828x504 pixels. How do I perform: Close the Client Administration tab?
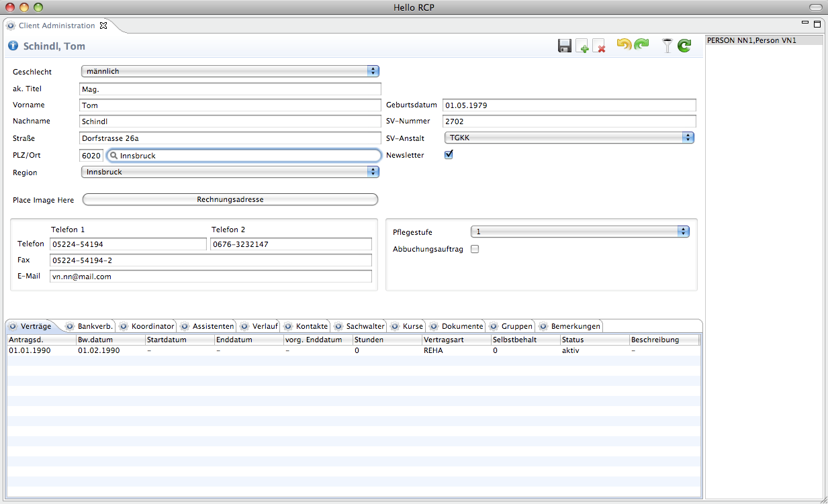click(103, 26)
